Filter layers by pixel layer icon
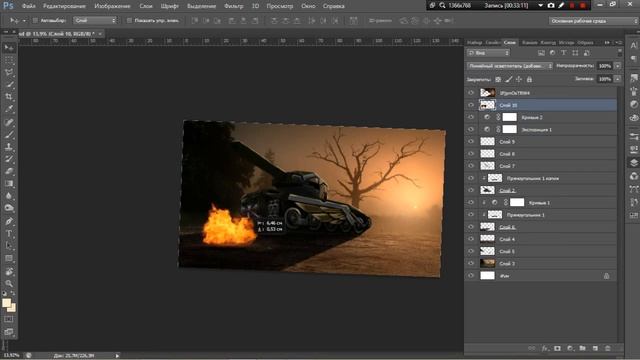 541,53
